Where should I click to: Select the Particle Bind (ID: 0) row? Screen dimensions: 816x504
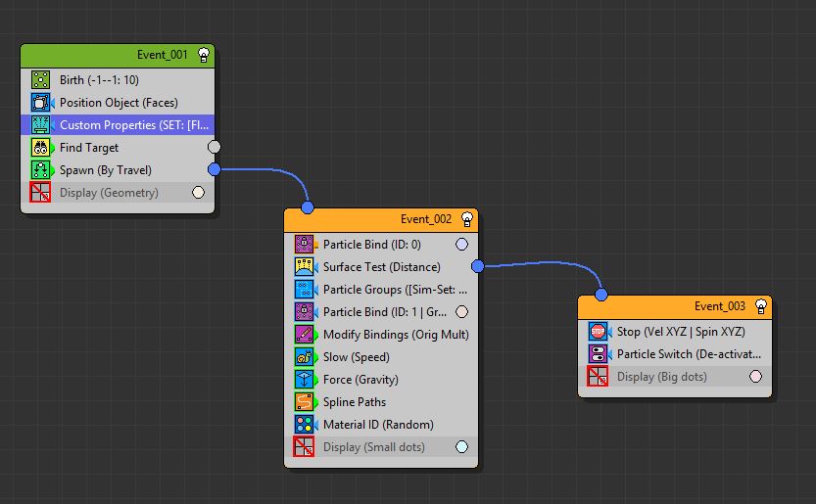point(381,245)
